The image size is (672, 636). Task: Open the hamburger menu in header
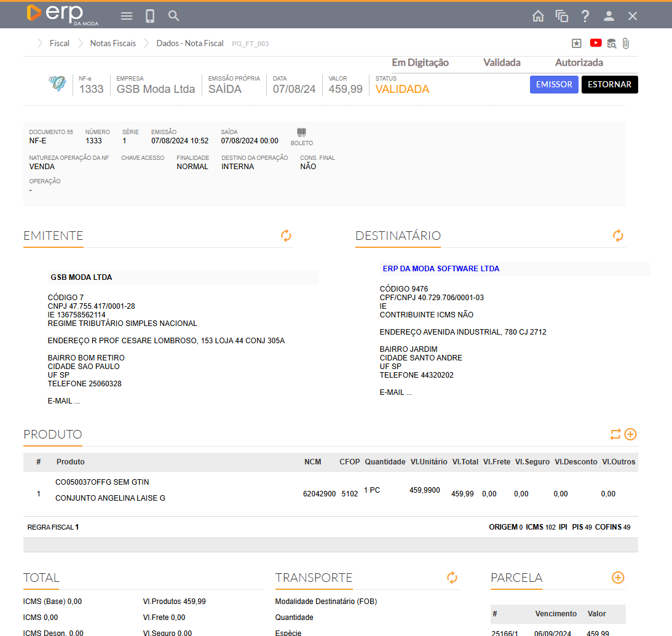tap(127, 16)
